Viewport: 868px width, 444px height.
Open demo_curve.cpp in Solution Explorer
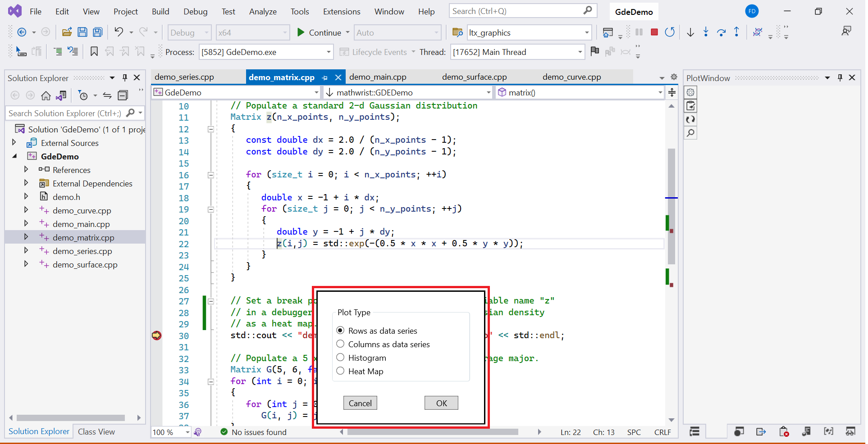click(82, 210)
